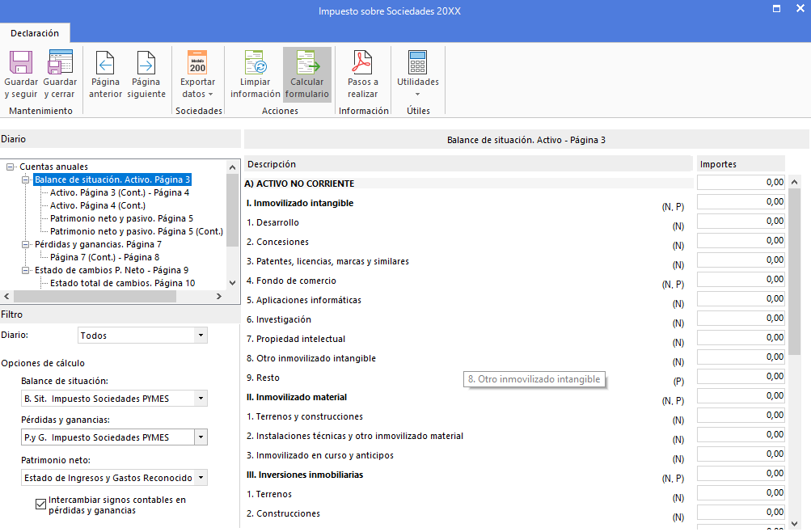Image resolution: width=811 pixels, height=532 pixels.
Task: Open Exportar datos Modelo 200 icon
Action: 197,62
